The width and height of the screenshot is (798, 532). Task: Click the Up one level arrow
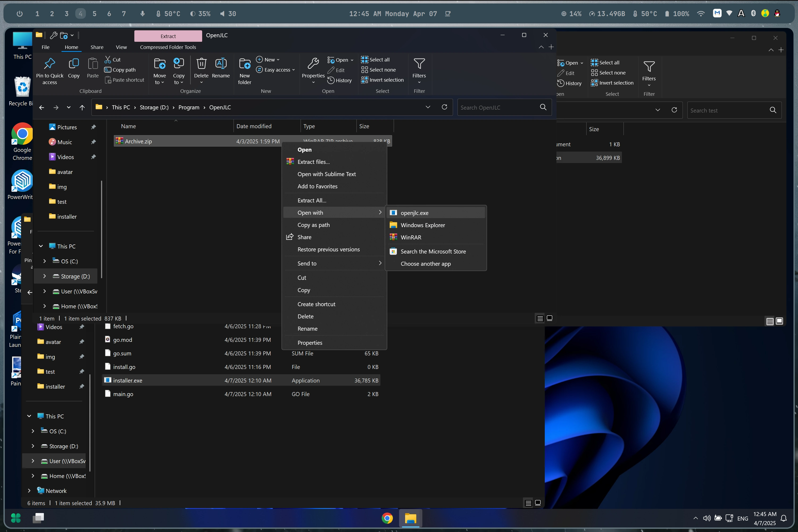(82, 107)
